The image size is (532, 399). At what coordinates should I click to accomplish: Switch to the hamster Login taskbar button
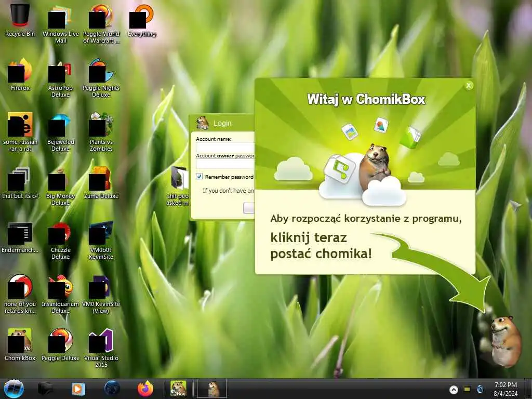212,389
